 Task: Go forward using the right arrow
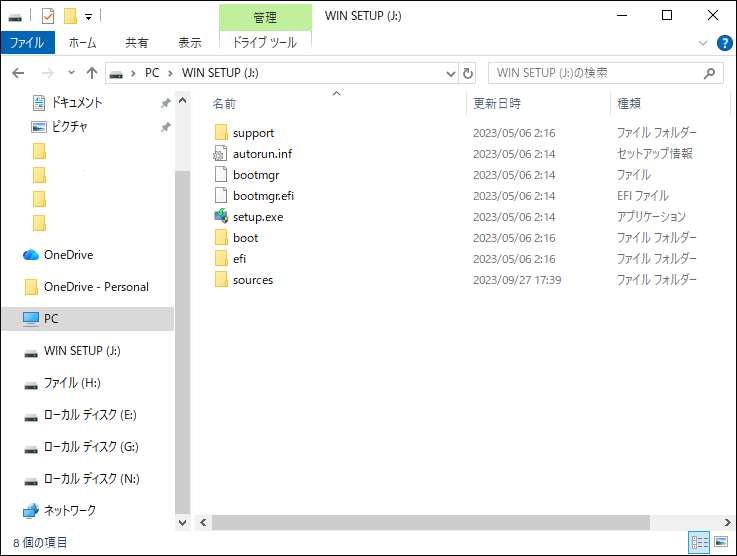47,73
